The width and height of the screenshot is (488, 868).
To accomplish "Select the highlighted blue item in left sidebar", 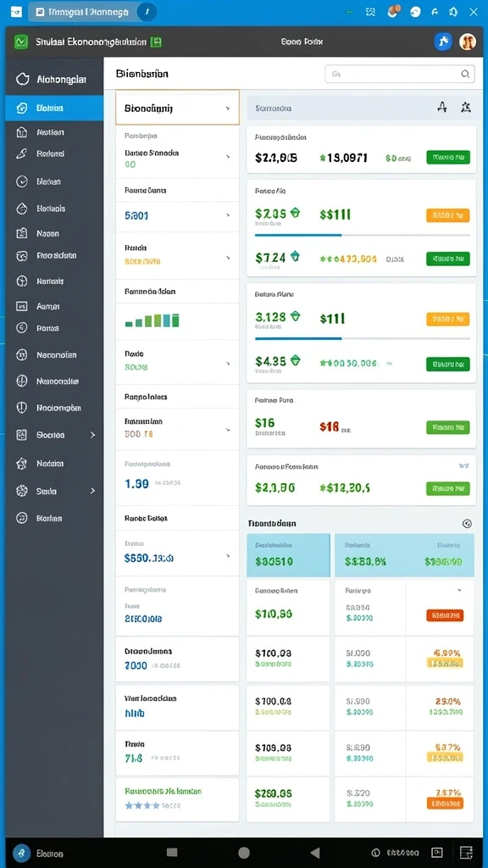I will (54, 108).
